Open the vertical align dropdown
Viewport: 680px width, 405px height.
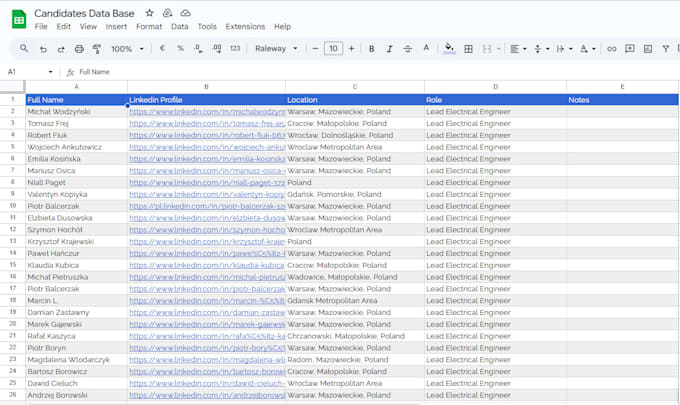tap(542, 49)
